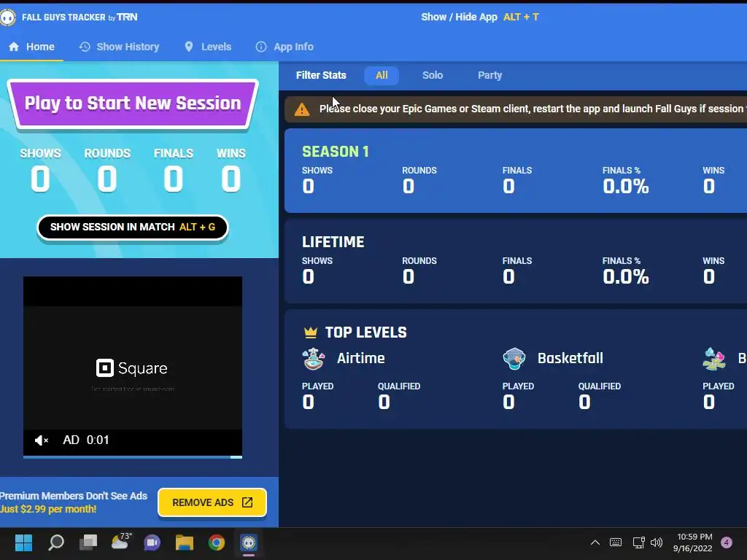Click the Basketfall level name
The height and width of the screenshot is (560, 747).
click(570, 358)
